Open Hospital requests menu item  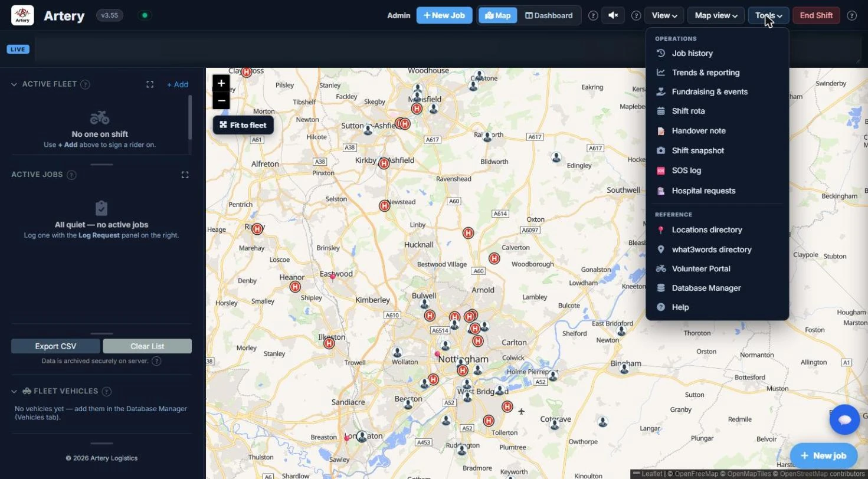pos(718,191)
